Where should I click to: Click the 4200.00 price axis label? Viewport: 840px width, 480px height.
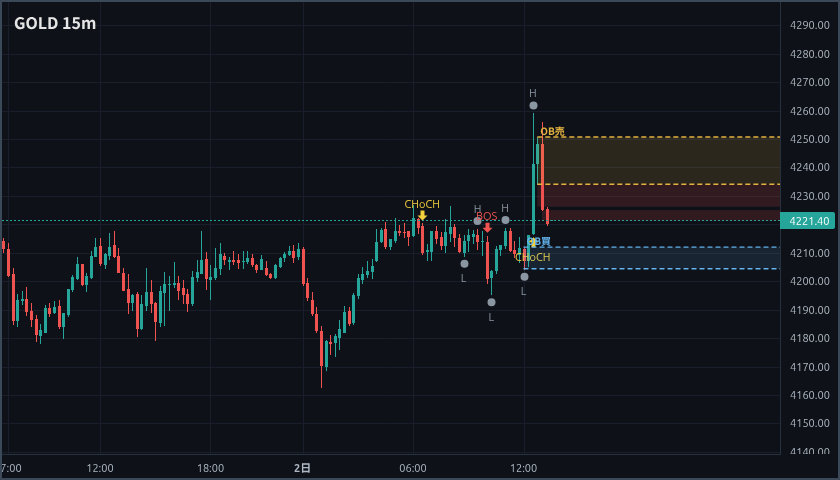(809, 281)
